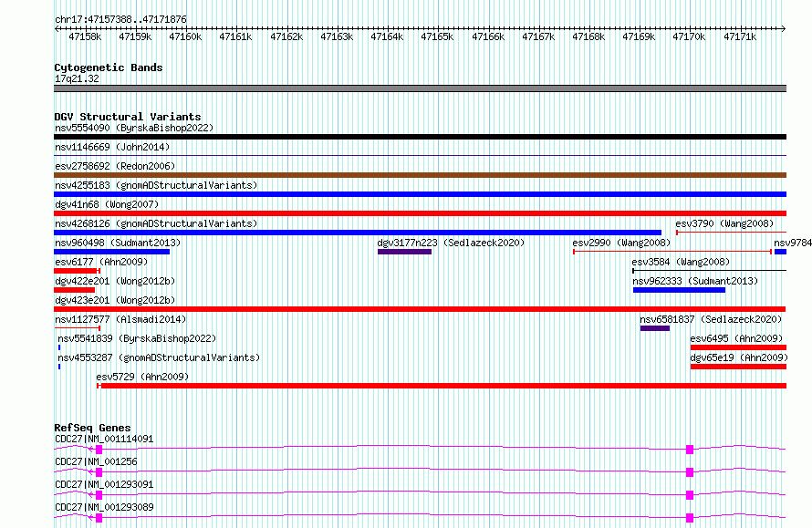Click CDC27|NM_001256 transcript label
812x528 pixels.
pos(96,461)
